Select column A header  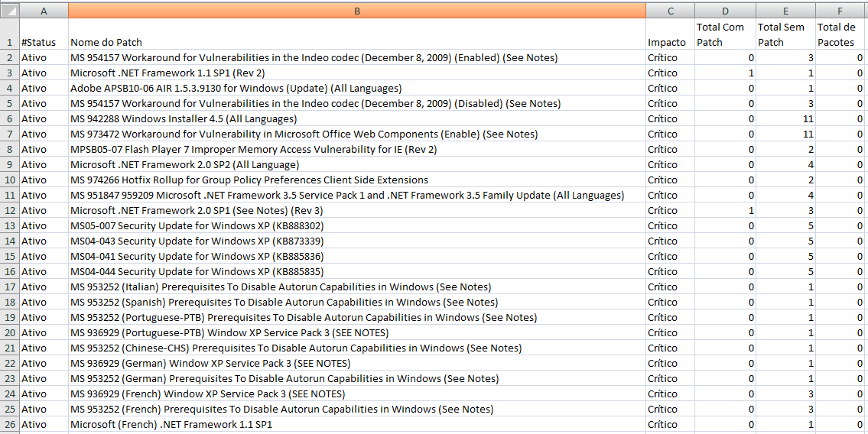pyautogui.click(x=44, y=11)
